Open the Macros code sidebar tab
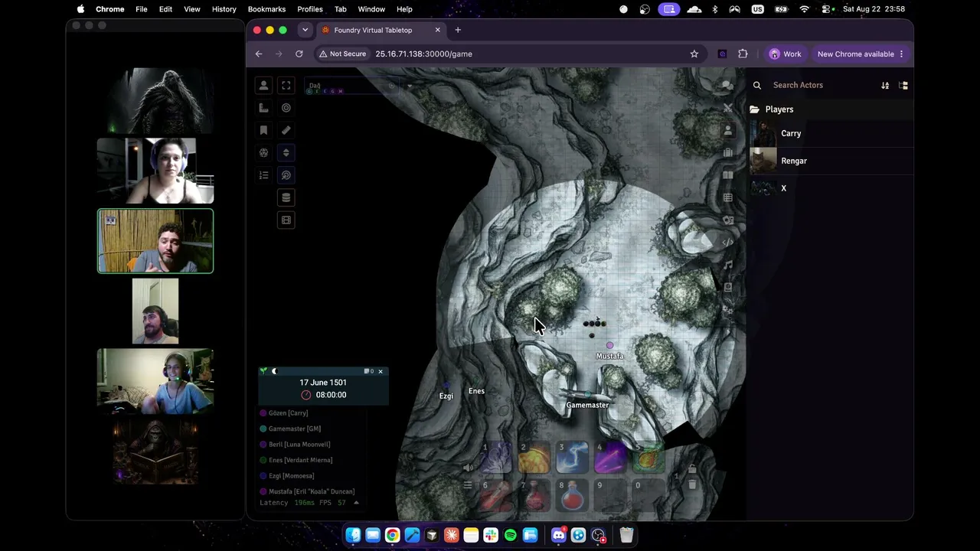This screenshot has width=980, height=551. click(728, 243)
